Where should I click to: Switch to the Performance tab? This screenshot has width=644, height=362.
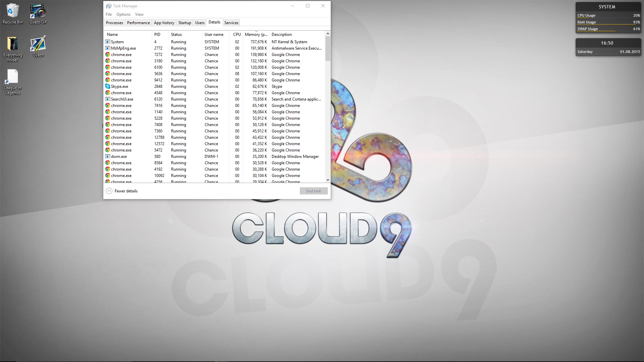click(x=138, y=23)
